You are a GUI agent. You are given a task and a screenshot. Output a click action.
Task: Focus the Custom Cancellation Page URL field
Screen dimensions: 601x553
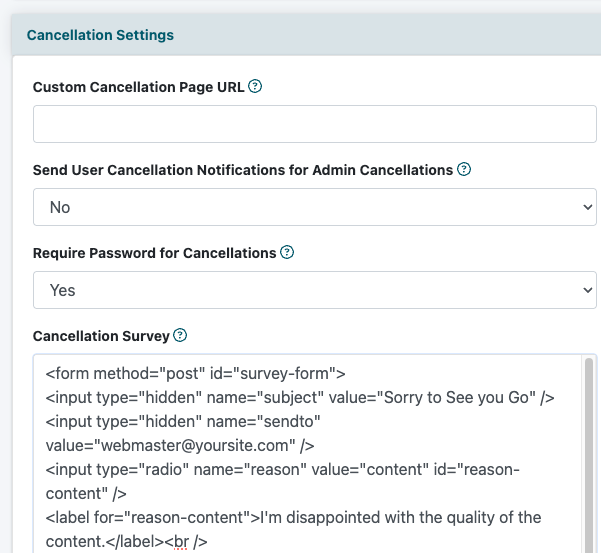tap(315, 124)
